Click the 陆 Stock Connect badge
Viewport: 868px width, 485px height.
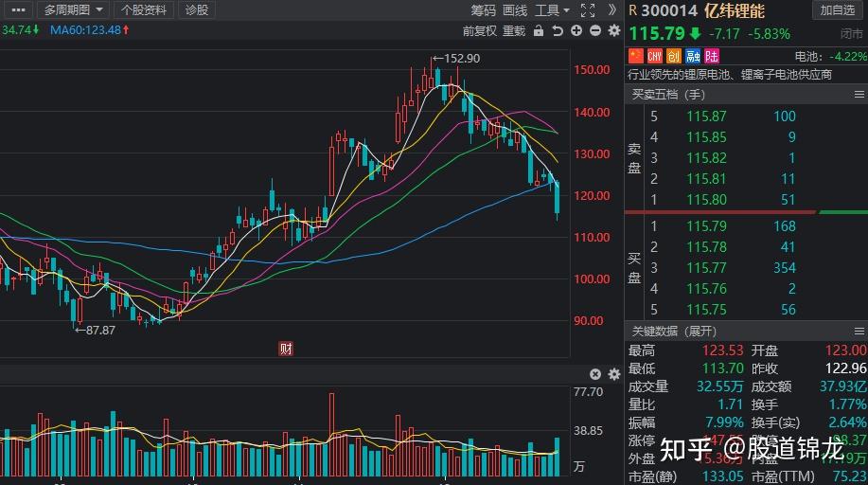711,56
